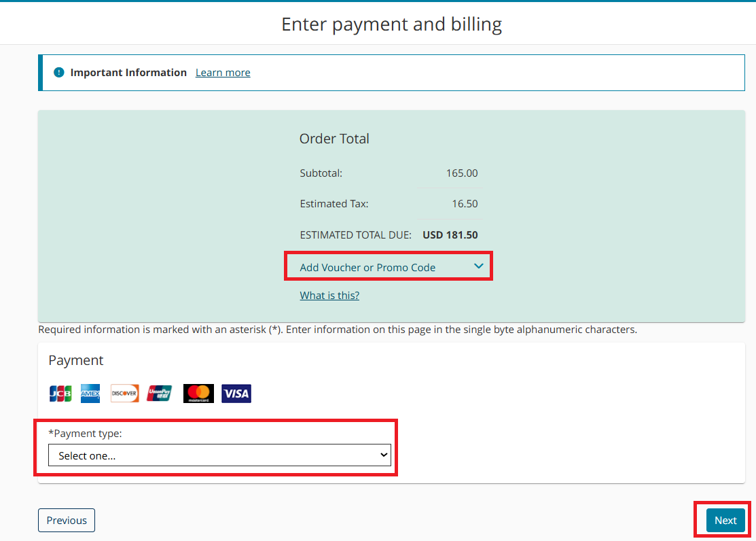Screen dimensions: 756x541
Task: Click the Enter payment and billing heading
Action: pos(391,24)
